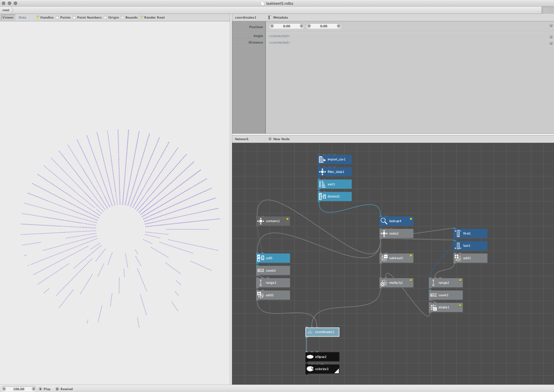
Task: Rewind the animation
Action: pyautogui.click(x=64, y=389)
